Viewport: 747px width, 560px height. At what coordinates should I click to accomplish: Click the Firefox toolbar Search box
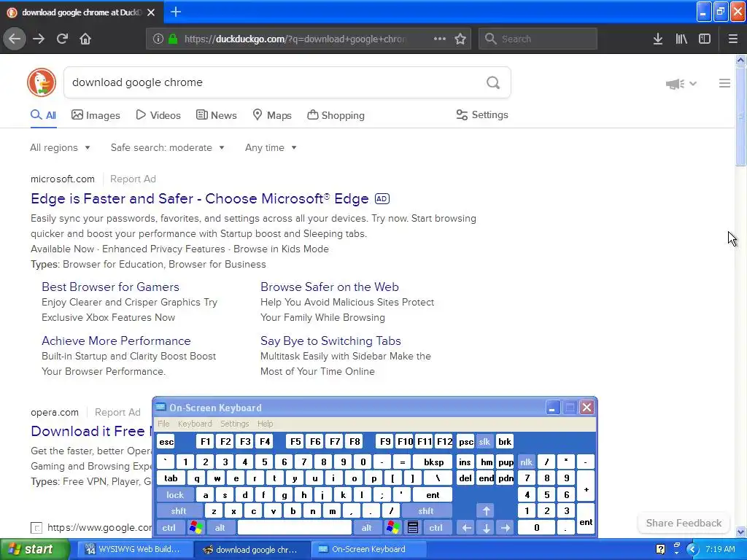(x=538, y=39)
